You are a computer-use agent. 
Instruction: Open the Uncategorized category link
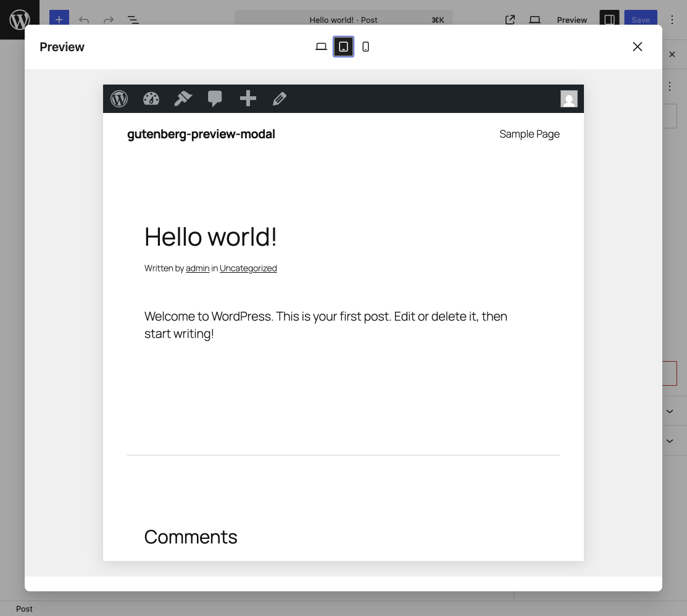248,268
